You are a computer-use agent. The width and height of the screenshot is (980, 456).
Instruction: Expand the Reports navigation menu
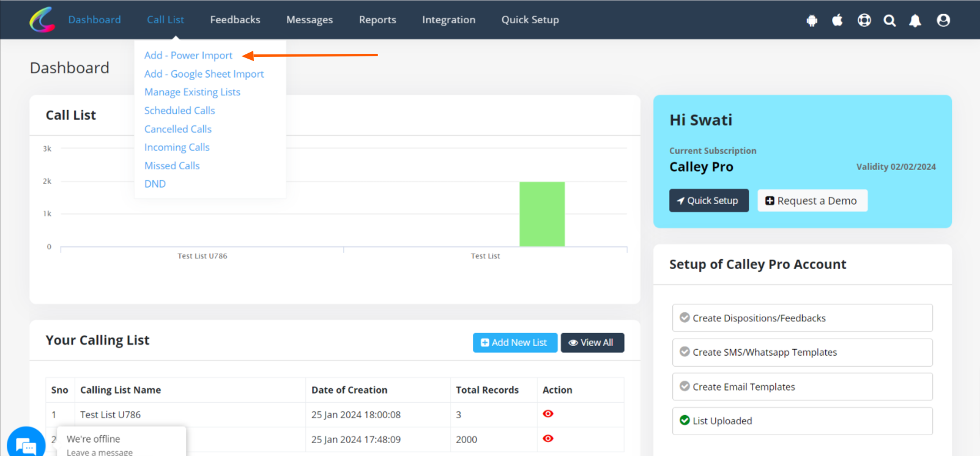(x=377, y=20)
